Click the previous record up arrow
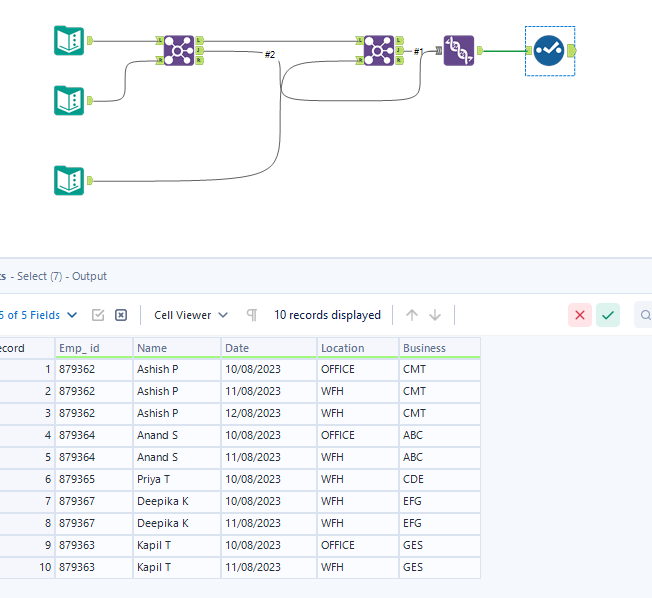Image resolution: width=652 pixels, height=598 pixels. (412, 315)
